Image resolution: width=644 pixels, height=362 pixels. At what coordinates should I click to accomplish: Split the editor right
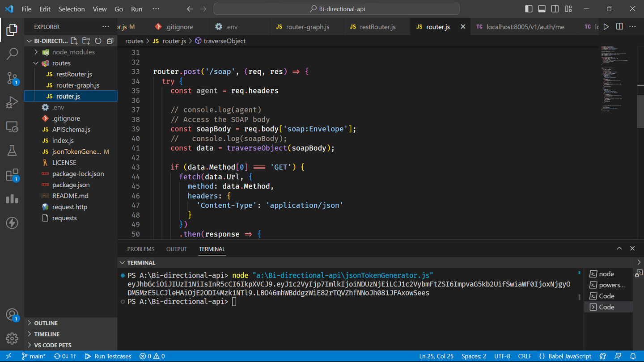[619, 27]
